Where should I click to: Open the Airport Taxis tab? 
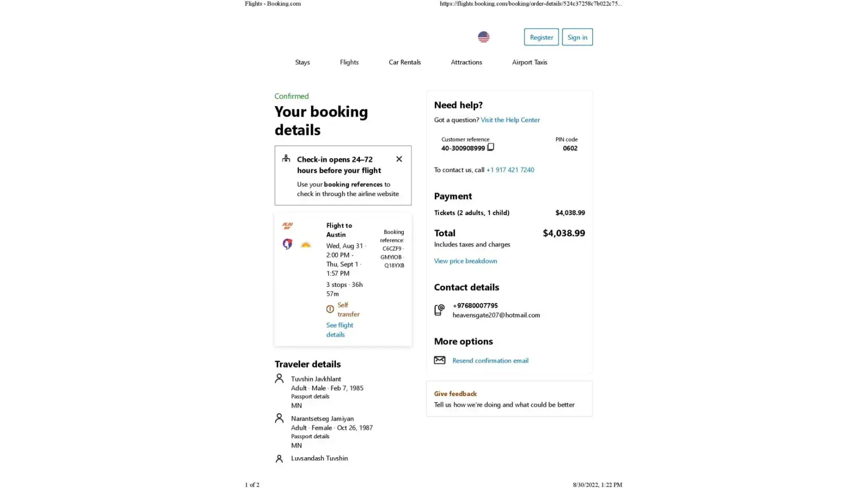click(529, 62)
